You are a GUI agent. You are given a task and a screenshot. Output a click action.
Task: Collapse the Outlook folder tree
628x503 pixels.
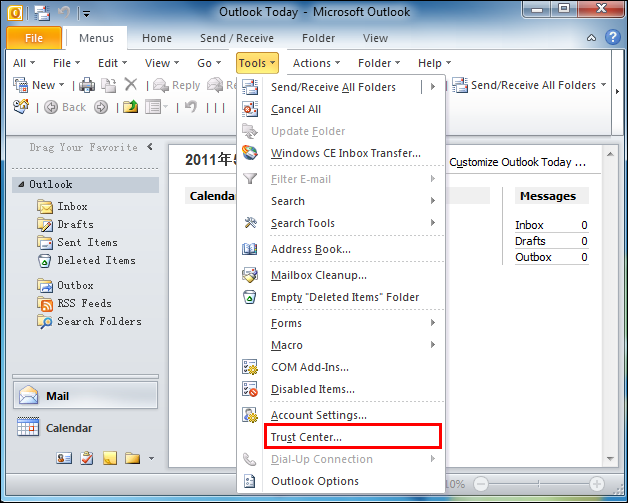[x=21, y=185]
